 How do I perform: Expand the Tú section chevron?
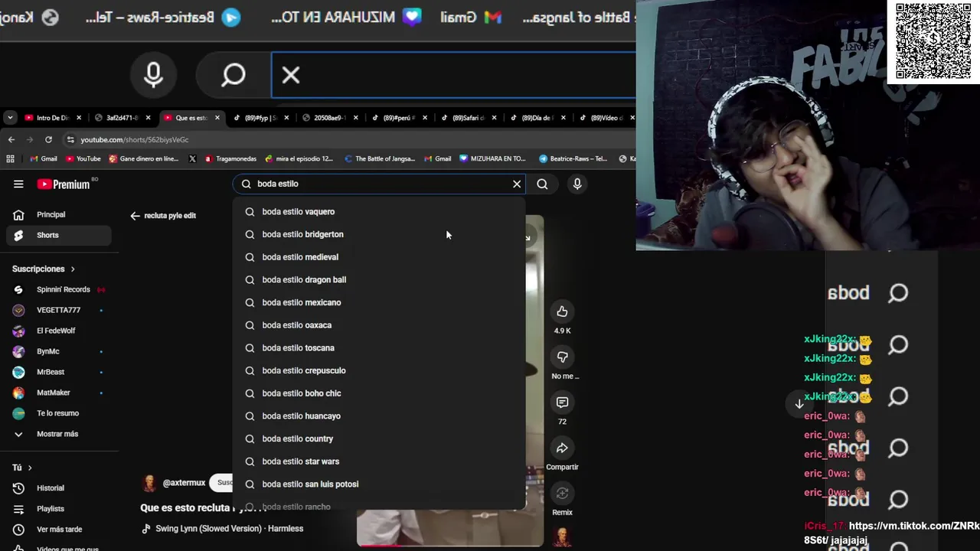point(30,468)
